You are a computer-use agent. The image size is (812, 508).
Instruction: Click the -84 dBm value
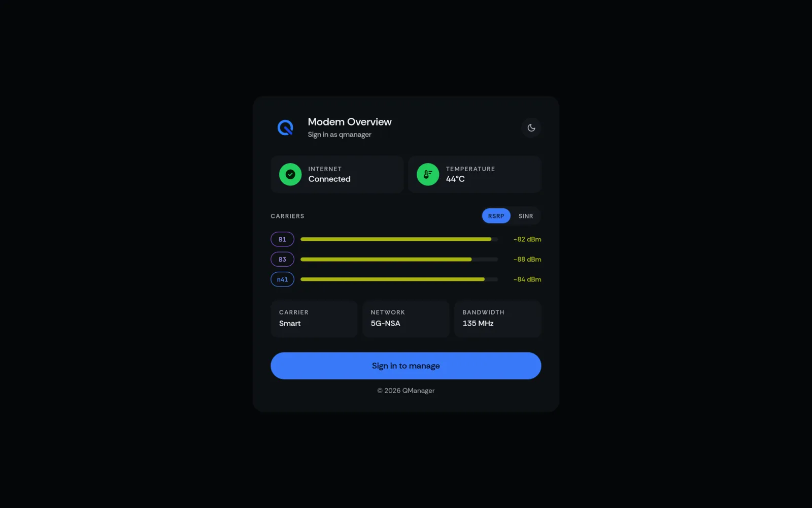click(527, 279)
